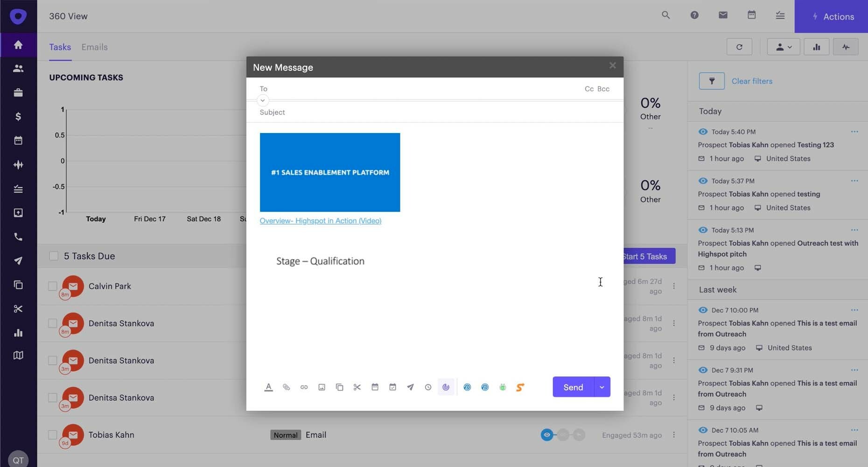Open the orange Seismic integration icon
This screenshot has width=868, height=467.
click(520, 387)
